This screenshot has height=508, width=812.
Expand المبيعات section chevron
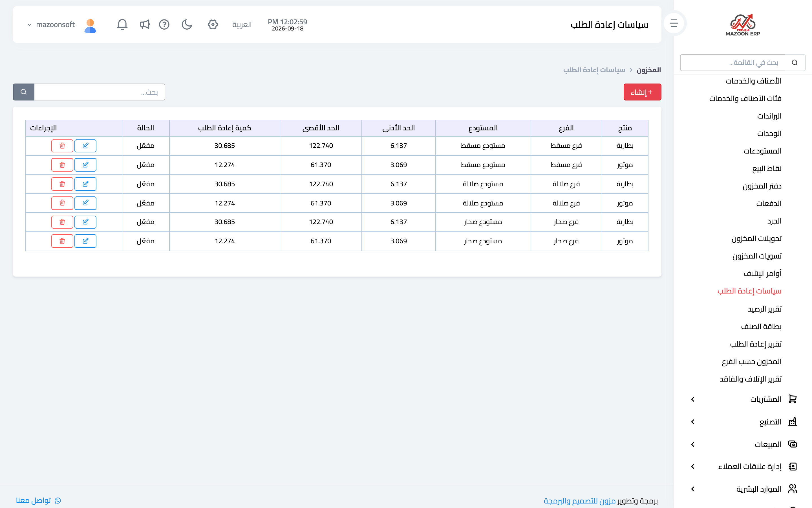[x=693, y=444]
